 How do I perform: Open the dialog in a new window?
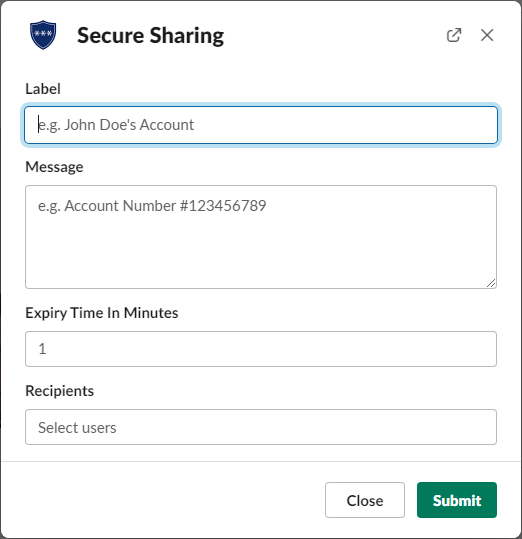coord(454,35)
